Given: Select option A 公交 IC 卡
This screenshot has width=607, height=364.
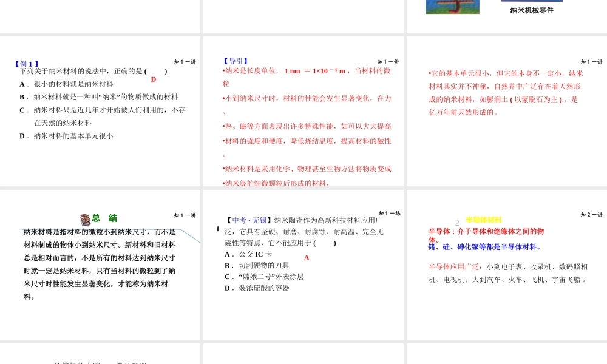Looking at the screenshot, I should (248, 254).
